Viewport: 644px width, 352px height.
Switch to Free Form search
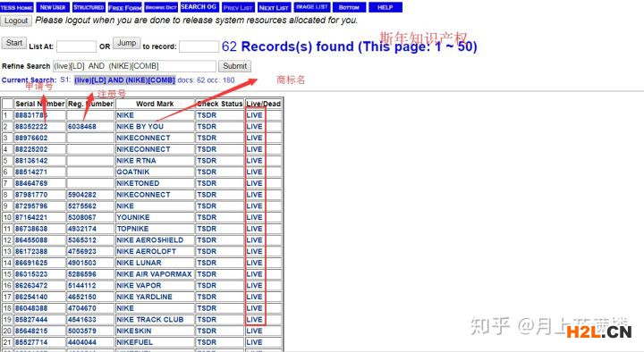(x=125, y=7)
